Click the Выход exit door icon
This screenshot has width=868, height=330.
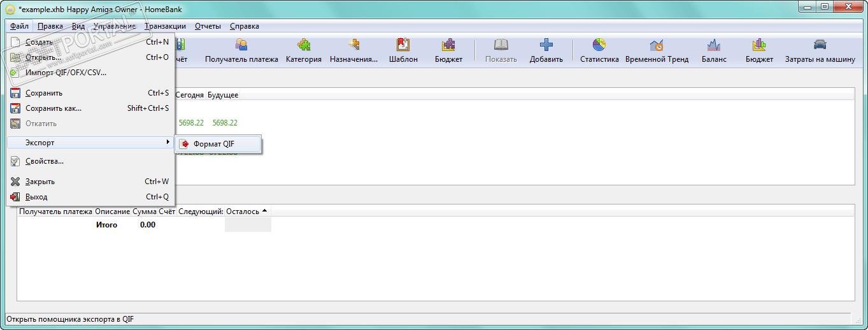15,197
